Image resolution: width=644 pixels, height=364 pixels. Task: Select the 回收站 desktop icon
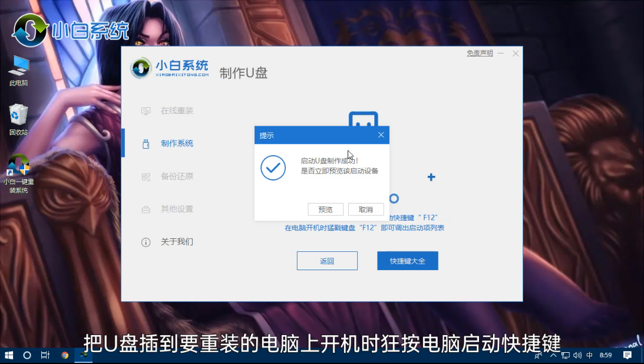point(18,119)
